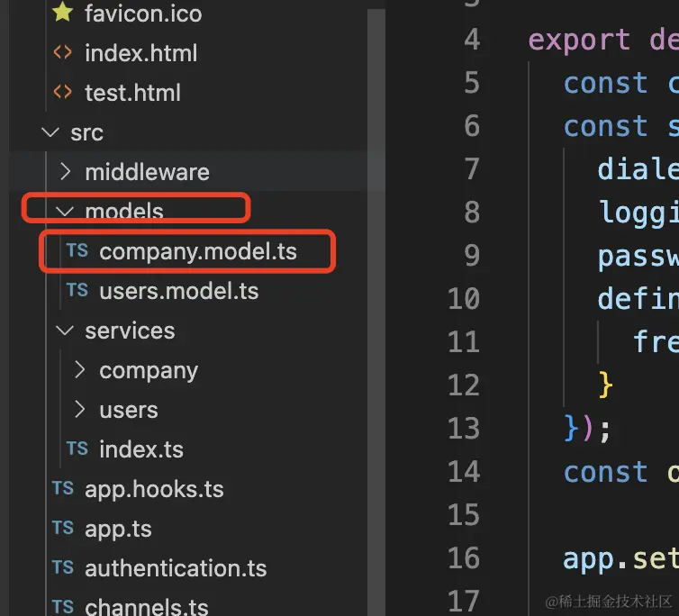Click line number 16 in editor gutter
This screenshot has width=679, height=616.
(464, 558)
